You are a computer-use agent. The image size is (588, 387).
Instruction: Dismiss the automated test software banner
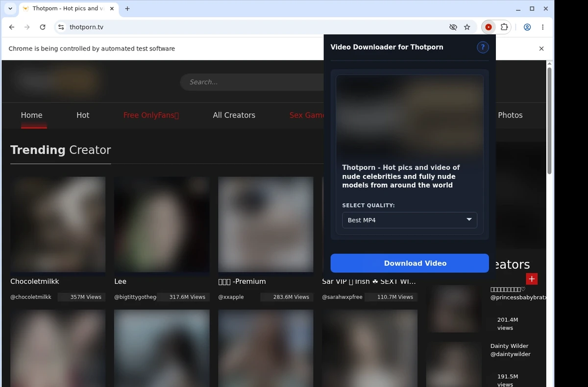pyautogui.click(x=541, y=48)
